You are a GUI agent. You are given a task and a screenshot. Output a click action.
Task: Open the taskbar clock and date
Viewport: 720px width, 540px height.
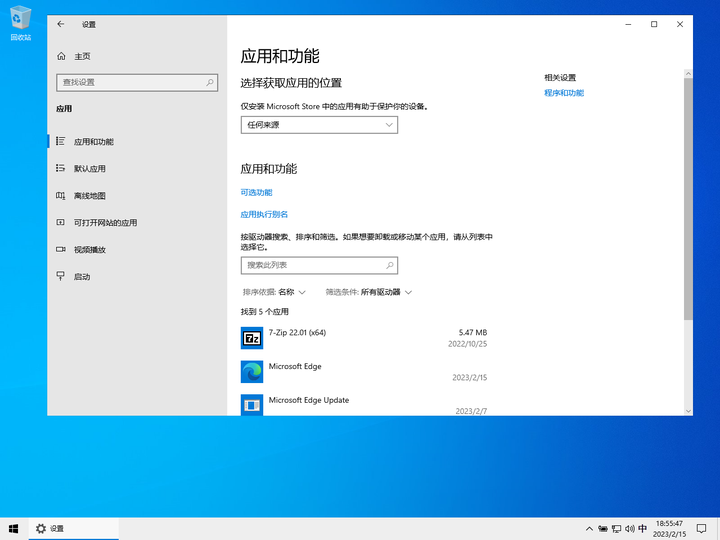tap(669, 529)
